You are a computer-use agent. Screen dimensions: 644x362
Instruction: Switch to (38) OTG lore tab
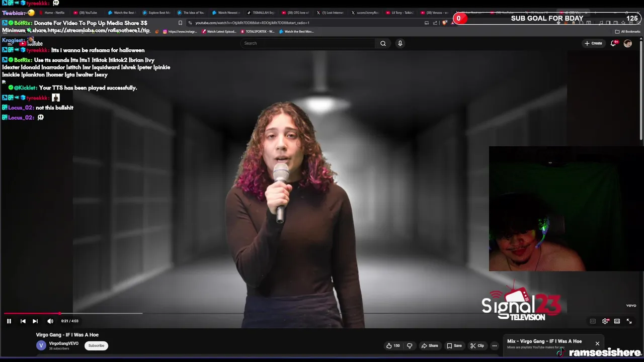295,13
